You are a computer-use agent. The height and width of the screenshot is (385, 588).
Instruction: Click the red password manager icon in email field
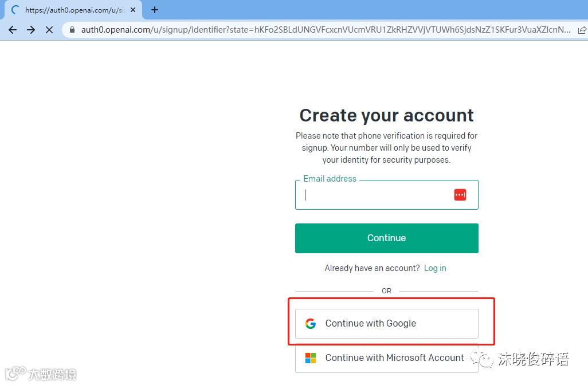pos(460,195)
